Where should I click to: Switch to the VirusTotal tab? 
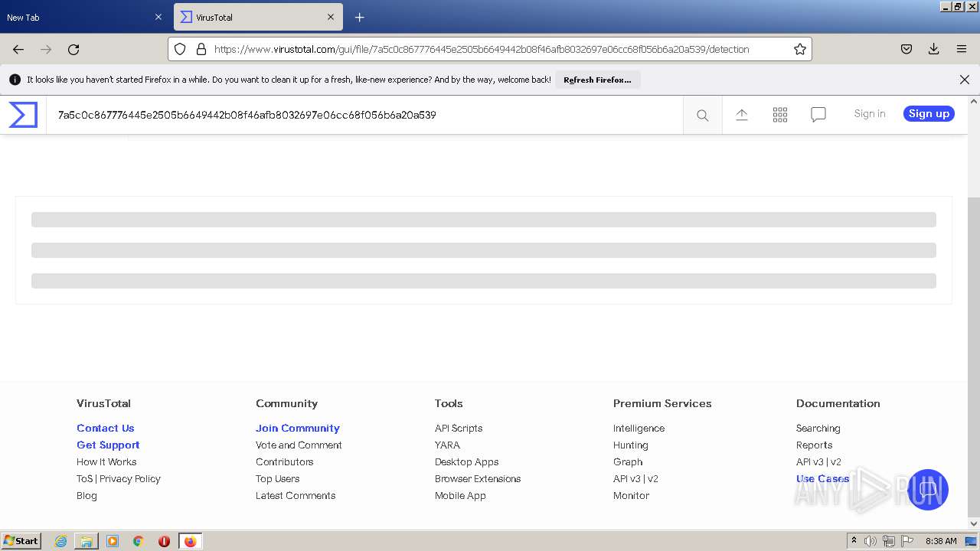pos(259,17)
